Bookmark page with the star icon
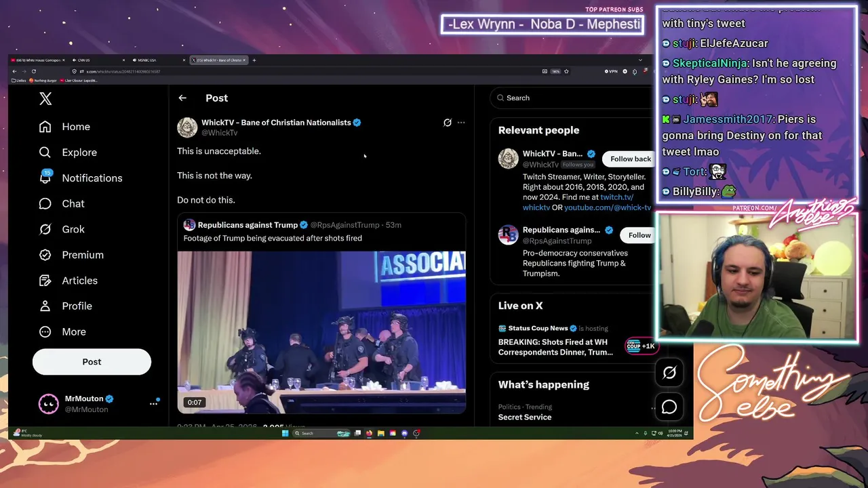 pyautogui.click(x=566, y=71)
